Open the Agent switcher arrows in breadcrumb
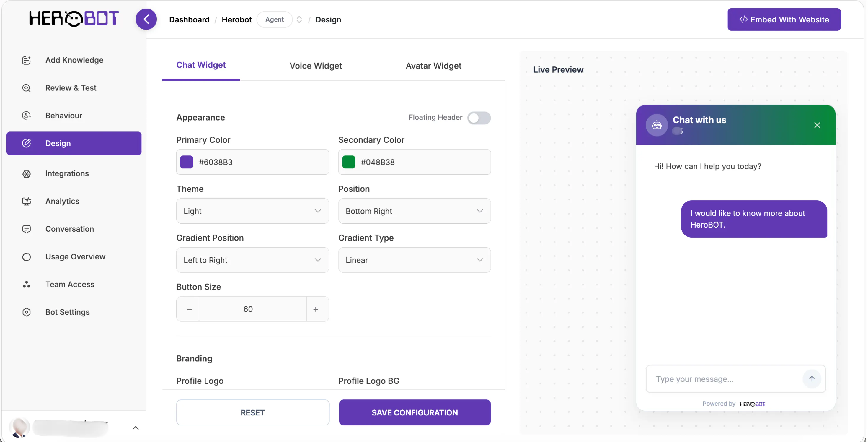The height and width of the screenshot is (442, 868). pos(299,19)
